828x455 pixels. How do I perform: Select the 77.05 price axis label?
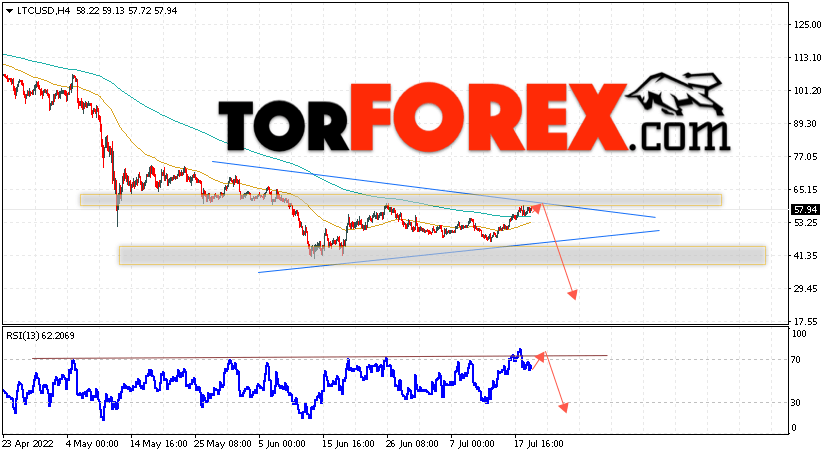805,157
